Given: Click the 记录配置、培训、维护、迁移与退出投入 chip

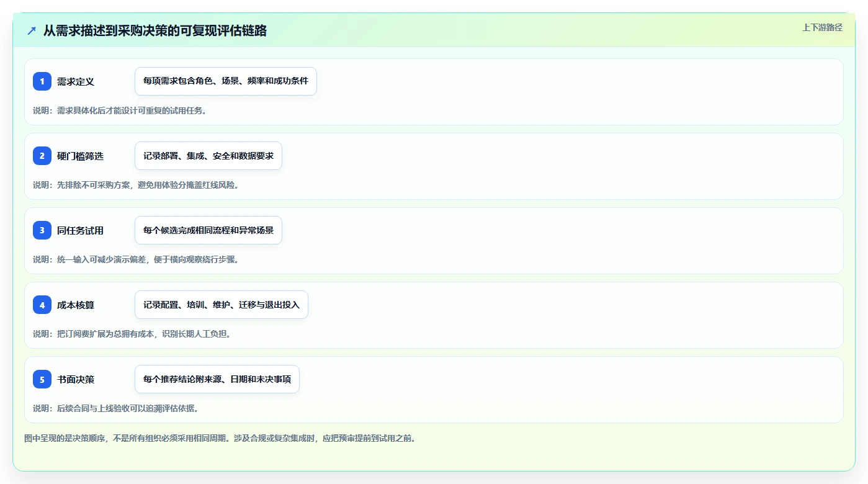Looking at the screenshot, I should click(221, 305).
